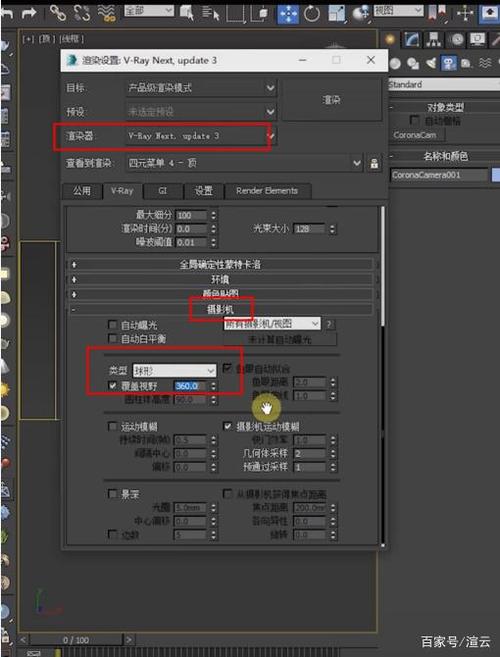This screenshot has width=500, height=657.
Task: Click the next frame arrow beside 0 / 100
Action: coord(129,640)
